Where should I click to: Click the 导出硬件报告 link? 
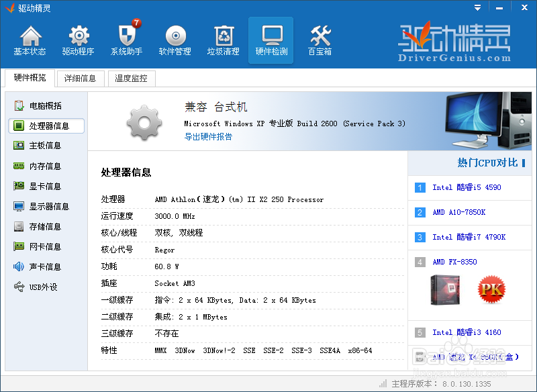click(208, 137)
